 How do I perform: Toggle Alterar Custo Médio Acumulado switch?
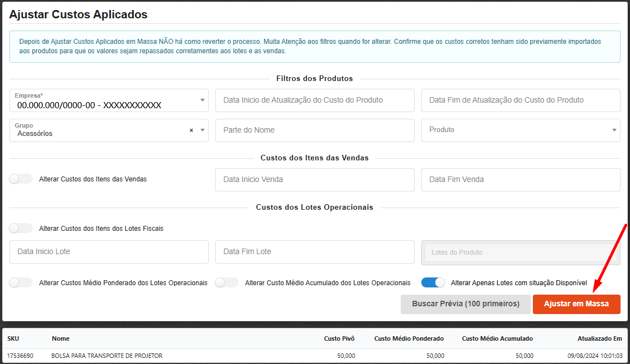226,282
